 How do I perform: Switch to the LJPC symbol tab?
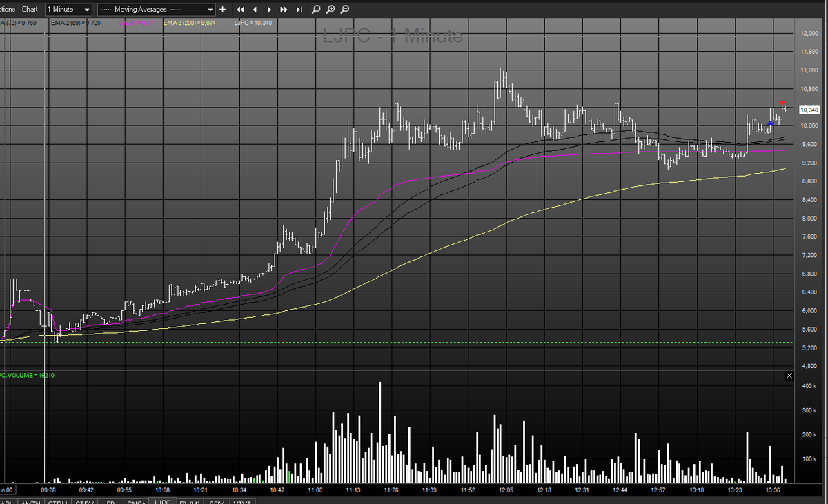164,501
